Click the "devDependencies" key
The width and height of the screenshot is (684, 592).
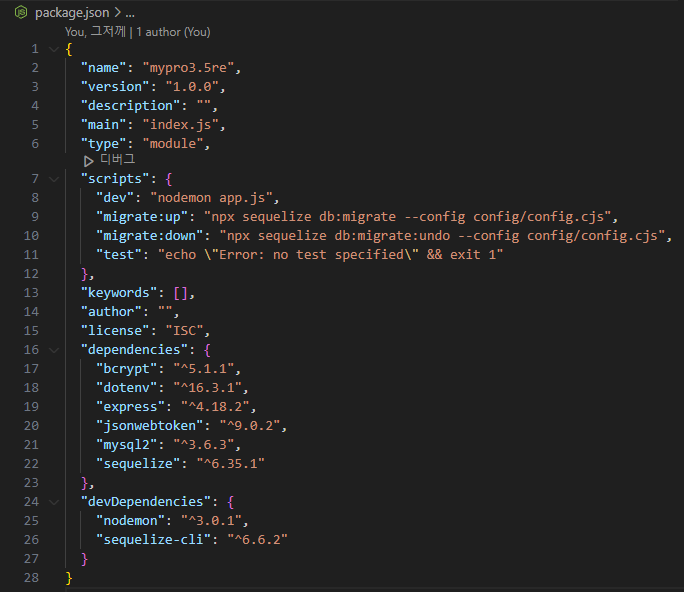pos(146,502)
